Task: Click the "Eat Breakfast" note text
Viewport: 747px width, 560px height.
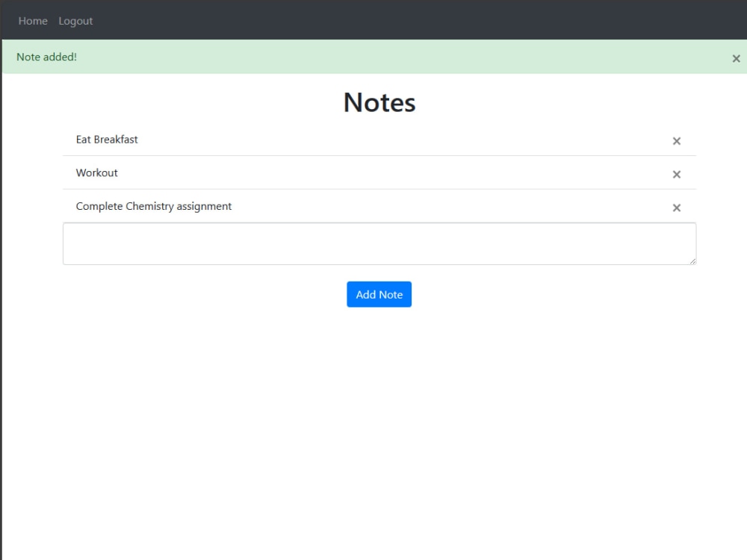Action: 106,140
